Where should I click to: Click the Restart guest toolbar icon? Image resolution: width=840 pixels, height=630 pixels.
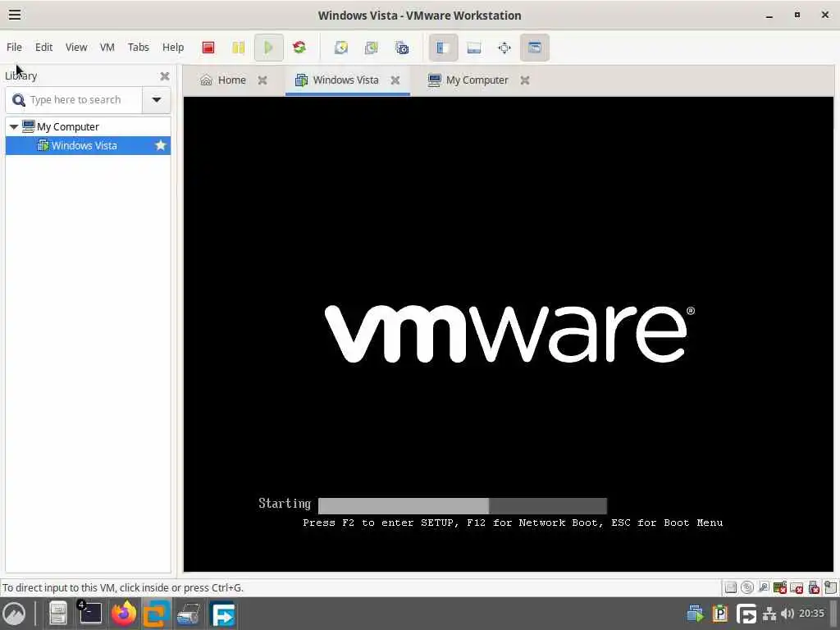click(x=299, y=48)
